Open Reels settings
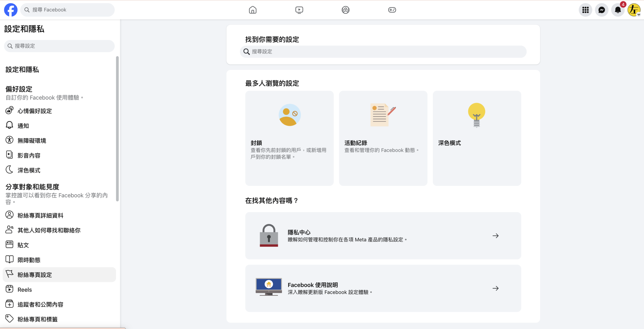The image size is (644, 329). click(59, 290)
